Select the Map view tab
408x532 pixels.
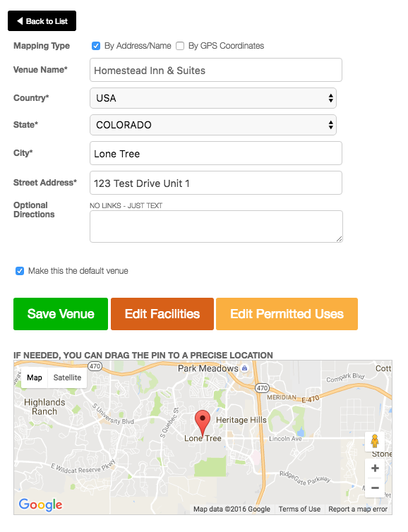coord(35,377)
